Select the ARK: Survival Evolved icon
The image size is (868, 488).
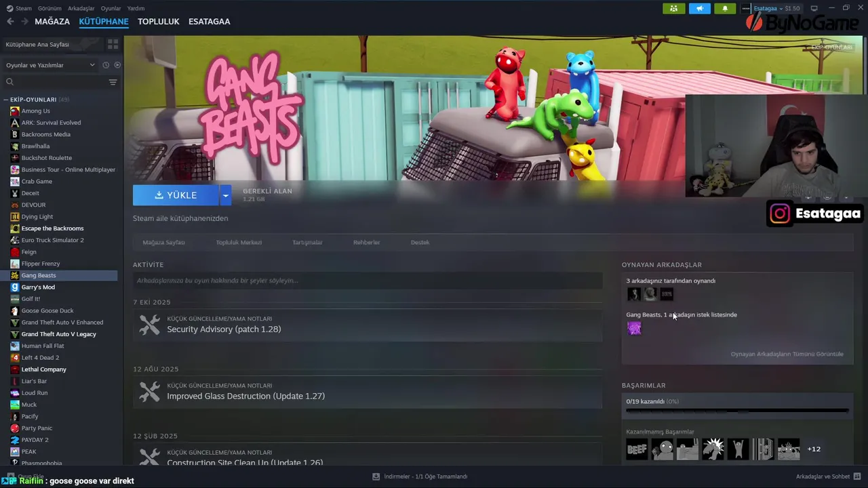point(15,123)
